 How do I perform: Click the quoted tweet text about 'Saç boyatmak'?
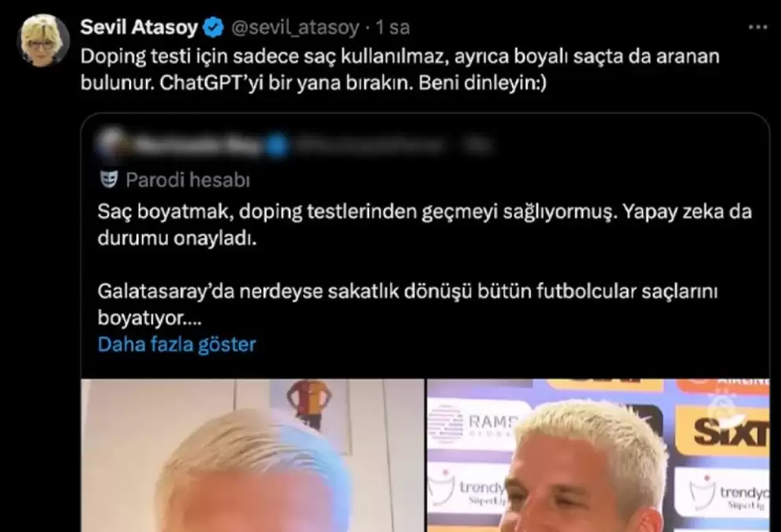pyautogui.click(x=424, y=225)
